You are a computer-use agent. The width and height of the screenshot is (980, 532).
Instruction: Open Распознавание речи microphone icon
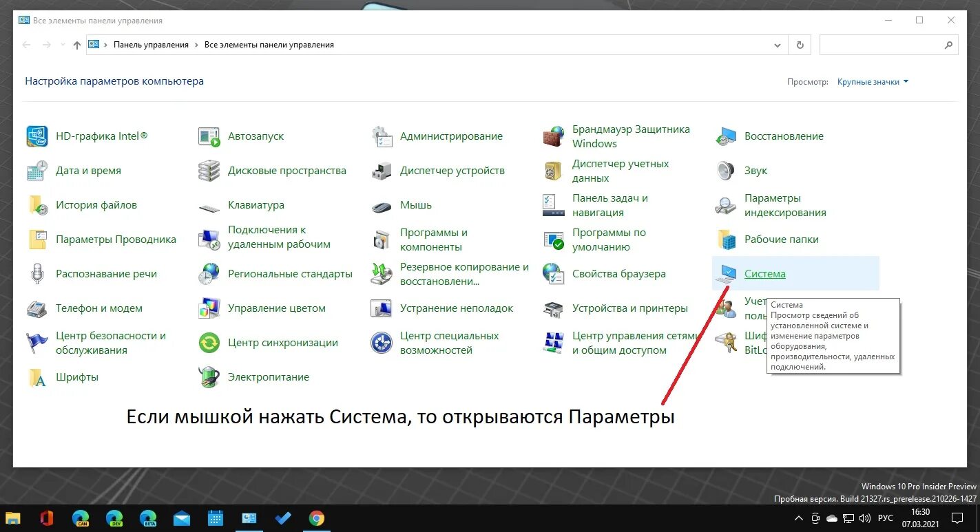(37, 274)
